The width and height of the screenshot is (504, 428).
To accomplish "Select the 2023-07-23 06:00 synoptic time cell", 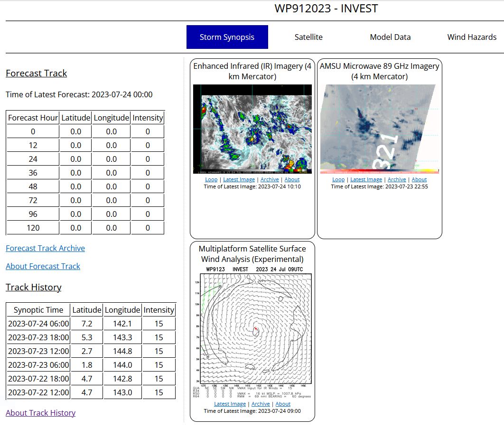I will tap(38, 365).
